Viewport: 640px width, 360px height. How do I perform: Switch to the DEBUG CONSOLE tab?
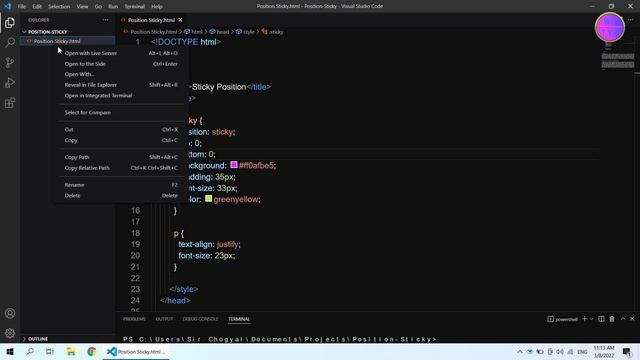coord(200,319)
